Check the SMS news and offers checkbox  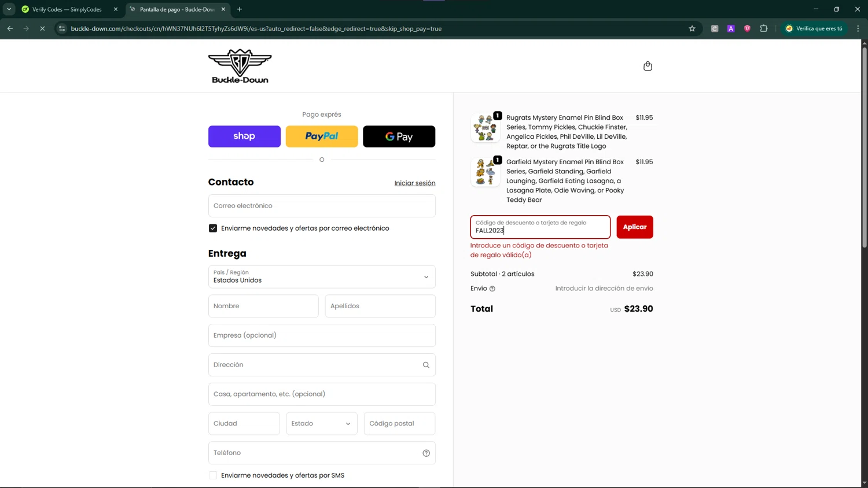coord(213,475)
